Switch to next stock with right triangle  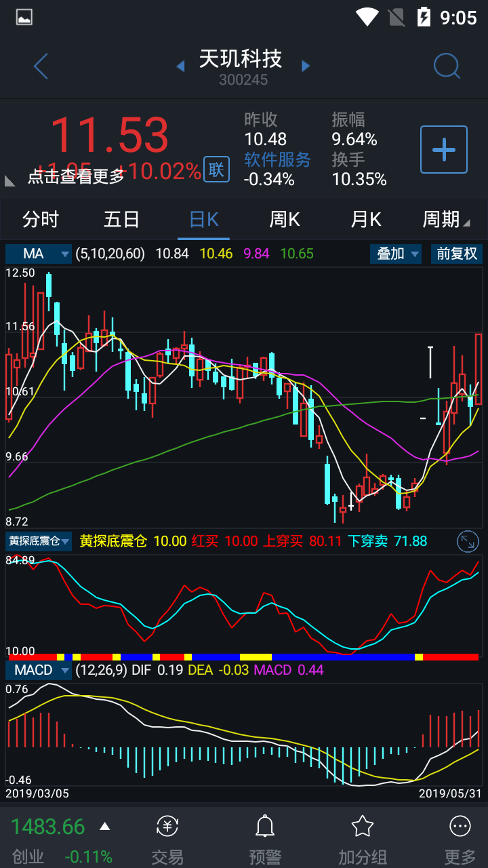coord(306,66)
